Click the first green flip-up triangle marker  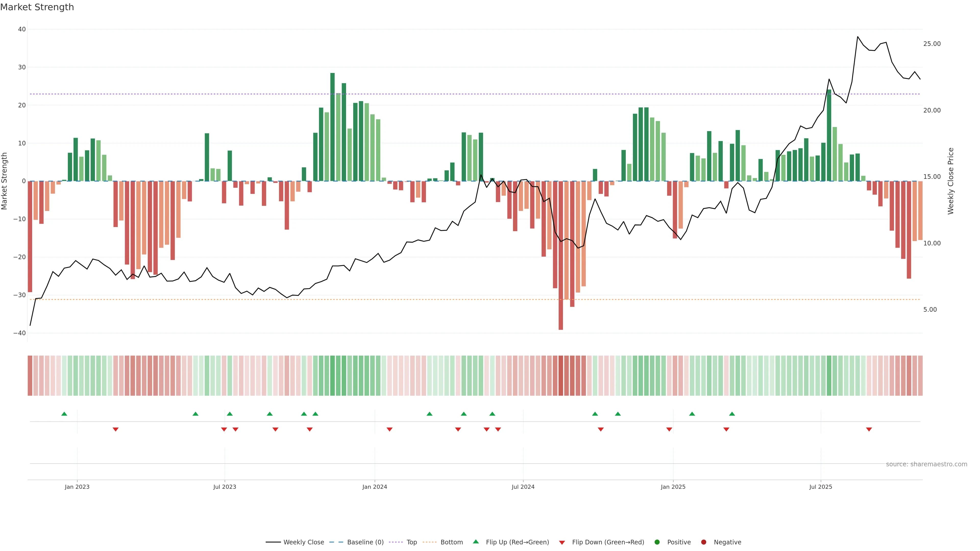[64, 414]
